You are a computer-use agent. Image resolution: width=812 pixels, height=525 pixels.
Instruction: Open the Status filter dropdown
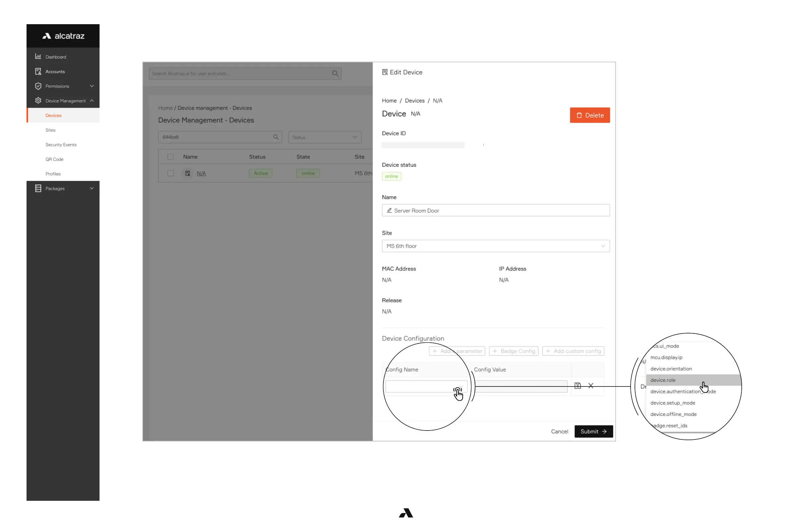(324, 137)
